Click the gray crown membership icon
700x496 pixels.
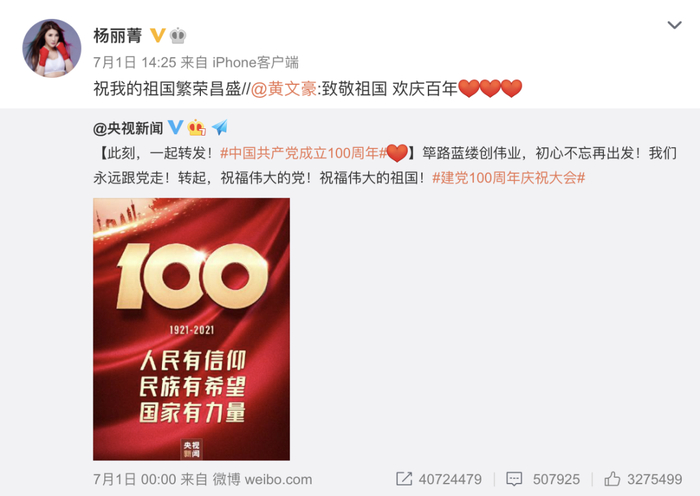pyautogui.click(x=178, y=36)
